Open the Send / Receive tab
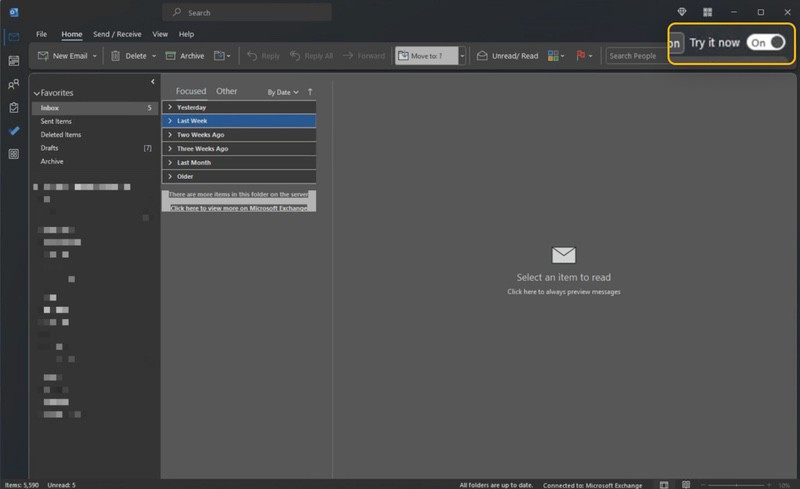The image size is (800, 489). coord(117,34)
